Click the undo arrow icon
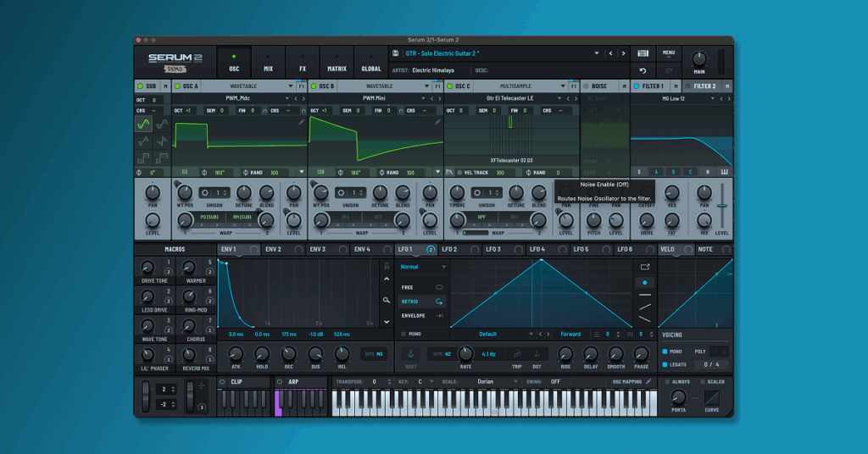This screenshot has width=868, height=454. coord(643,71)
